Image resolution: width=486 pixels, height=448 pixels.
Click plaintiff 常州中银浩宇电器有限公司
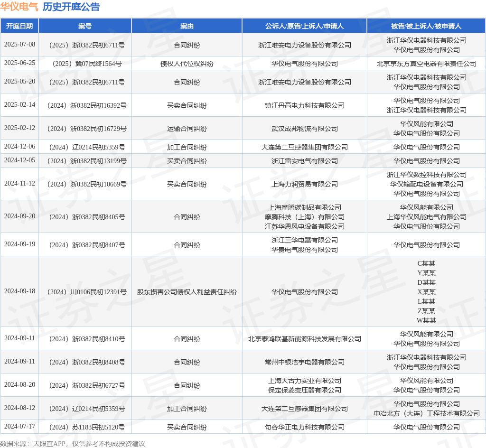(304, 362)
